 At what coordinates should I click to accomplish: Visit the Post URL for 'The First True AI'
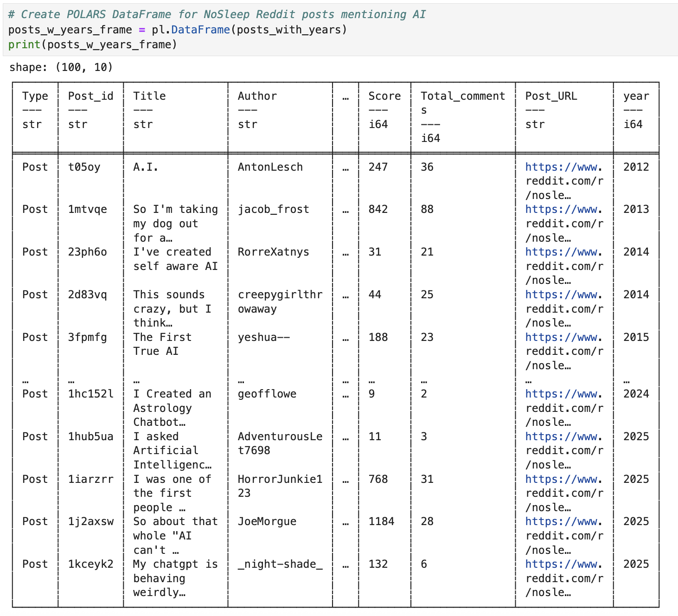pyautogui.click(x=563, y=338)
